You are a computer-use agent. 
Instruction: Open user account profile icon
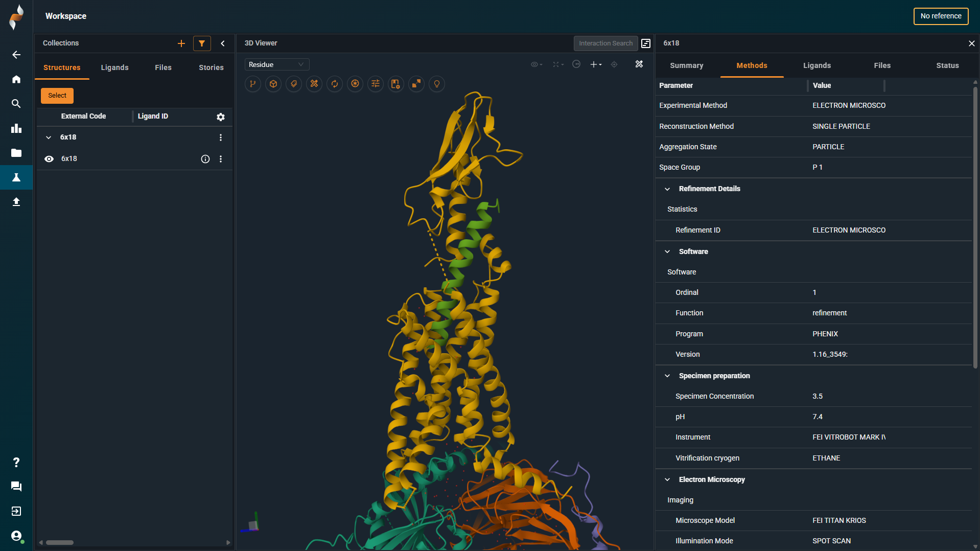pyautogui.click(x=16, y=536)
